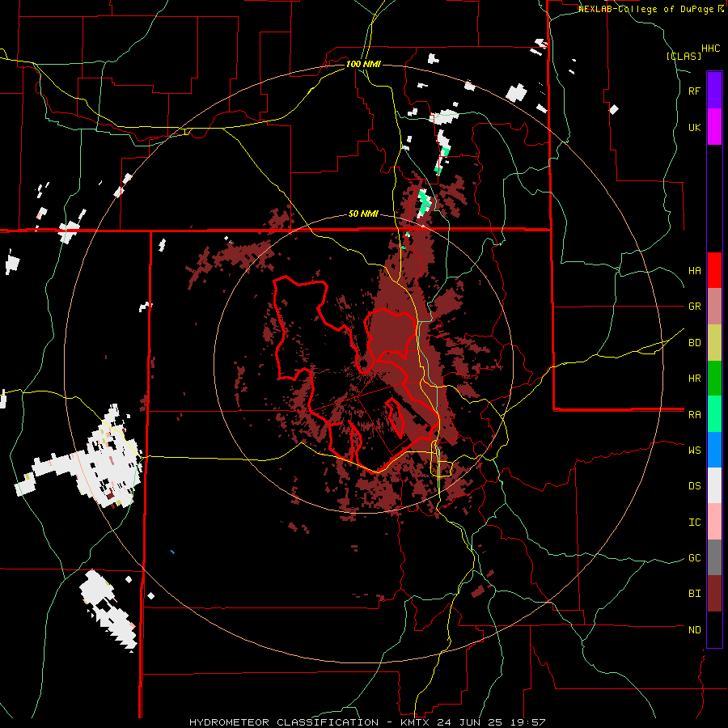Click the WS blue legend swatch
The height and width of the screenshot is (728, 728).
pyautogui.click(x=714, y=450)
